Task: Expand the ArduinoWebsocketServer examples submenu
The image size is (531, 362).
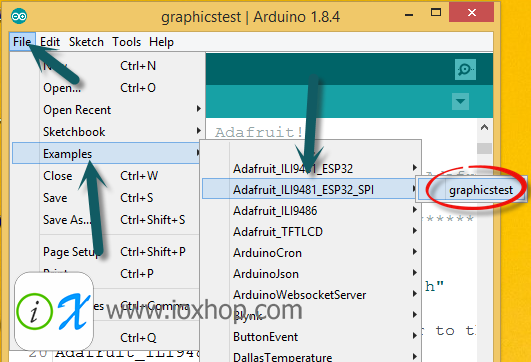Action: [x=311, y=295]
